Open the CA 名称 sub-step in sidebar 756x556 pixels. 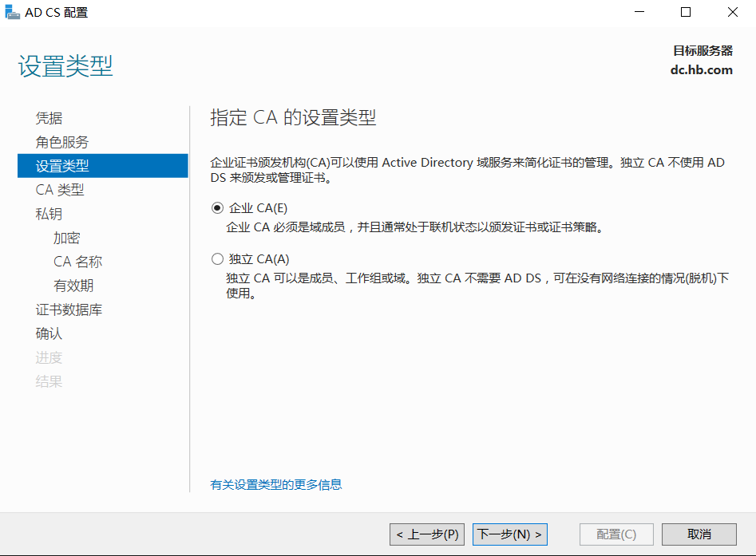[x=77, y=262]
